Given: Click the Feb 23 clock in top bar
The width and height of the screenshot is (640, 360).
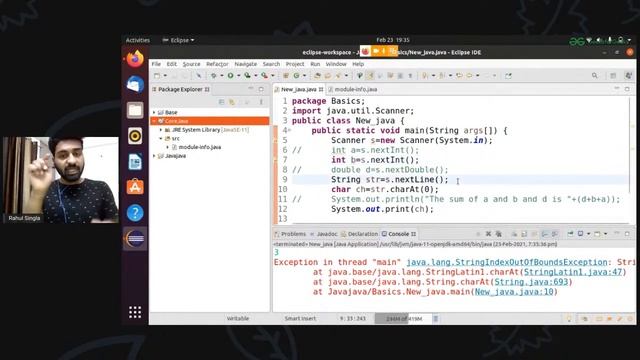Looking at the screenshot, I should [x=393, y=40].
